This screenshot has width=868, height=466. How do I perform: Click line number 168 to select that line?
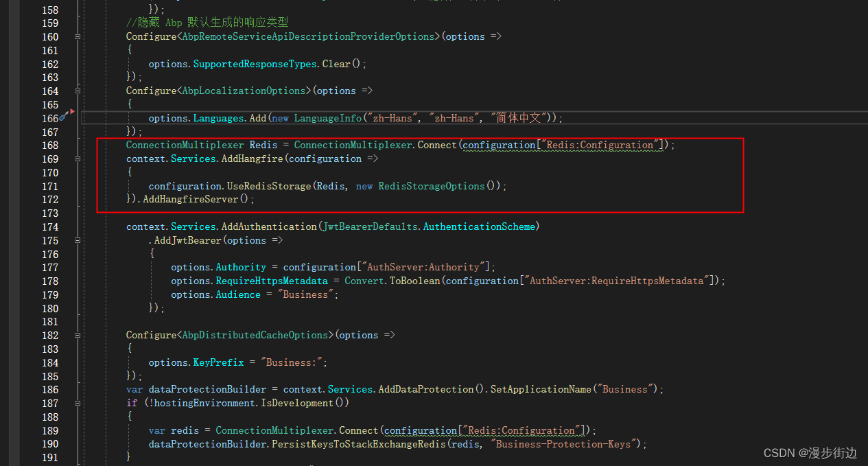pos(50,145)
